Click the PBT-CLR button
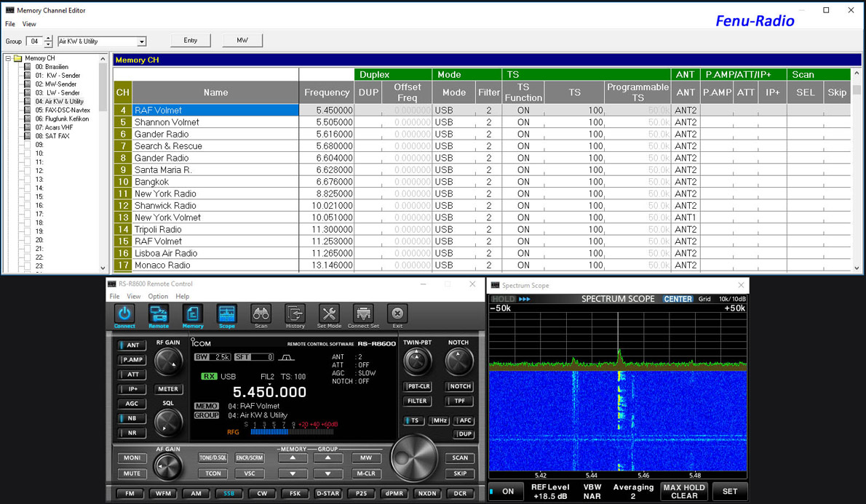866x504 pixels. pyautogui.click(x=418, y=386)
